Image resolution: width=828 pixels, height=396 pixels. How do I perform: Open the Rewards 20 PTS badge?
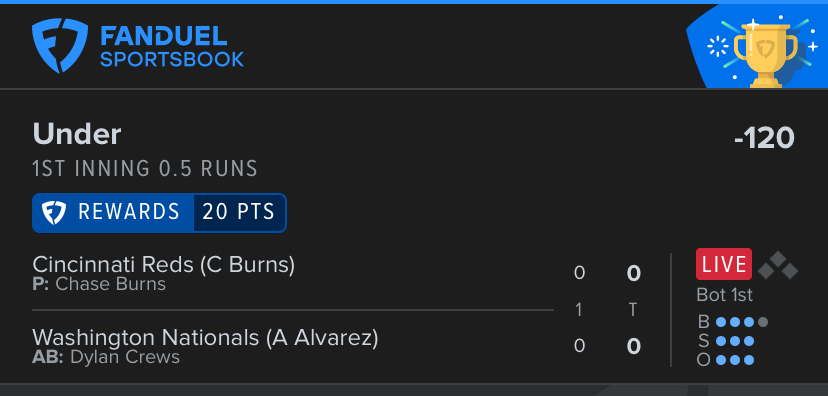159,213
